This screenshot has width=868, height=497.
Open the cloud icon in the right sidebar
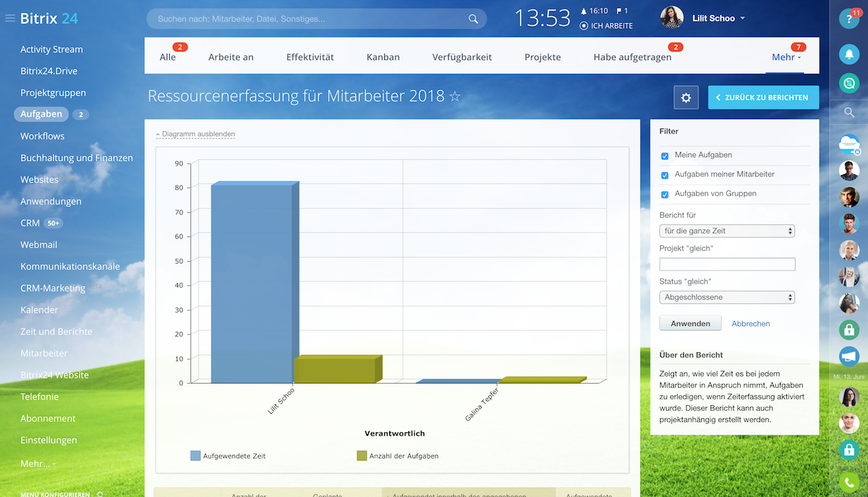(849, 144)
